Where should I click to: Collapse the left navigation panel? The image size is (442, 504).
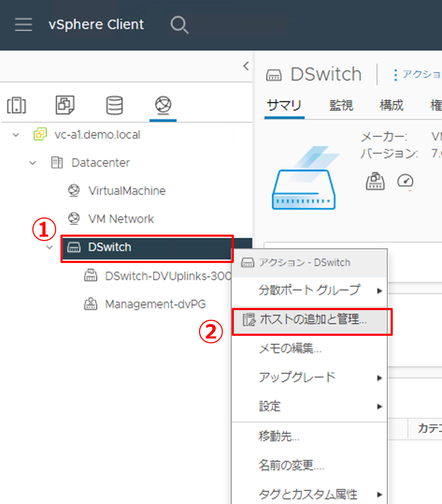tap(246, 66)
